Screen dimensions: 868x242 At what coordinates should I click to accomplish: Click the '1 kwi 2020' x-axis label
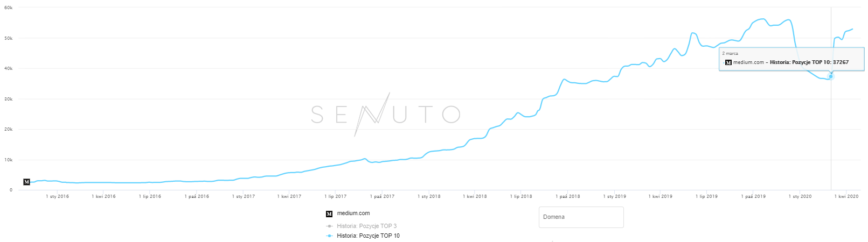coord(846,196)
